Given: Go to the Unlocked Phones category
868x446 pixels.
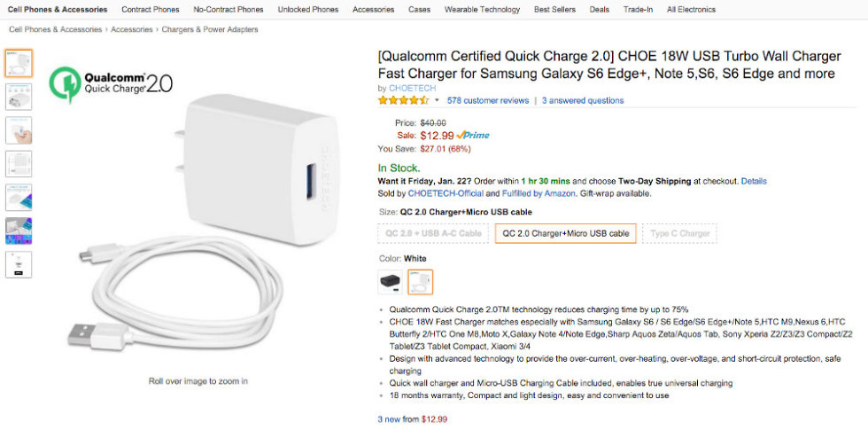Looking at the screenshot, I should tap(307, 10).
